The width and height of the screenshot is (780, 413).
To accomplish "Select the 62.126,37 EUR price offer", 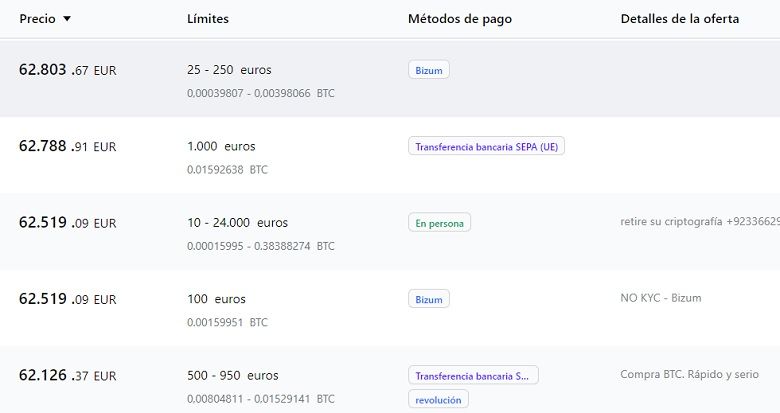I will 68,375.
